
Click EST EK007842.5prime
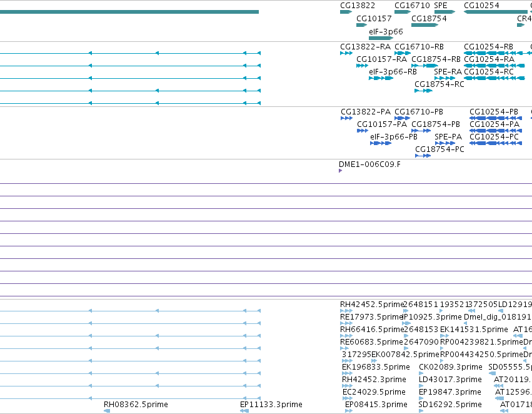(406, 354)
